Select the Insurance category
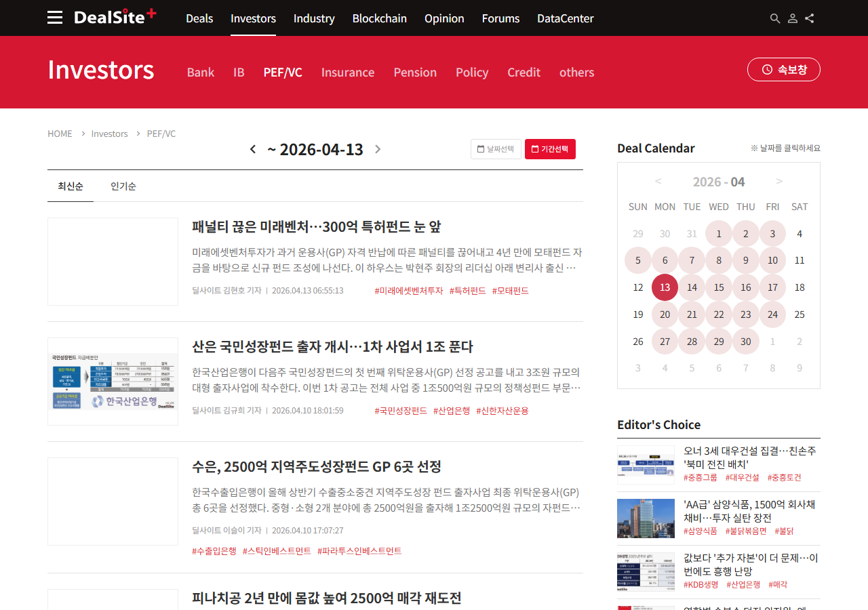The height and width of the screenshot is (610, 868). point(347,73)
